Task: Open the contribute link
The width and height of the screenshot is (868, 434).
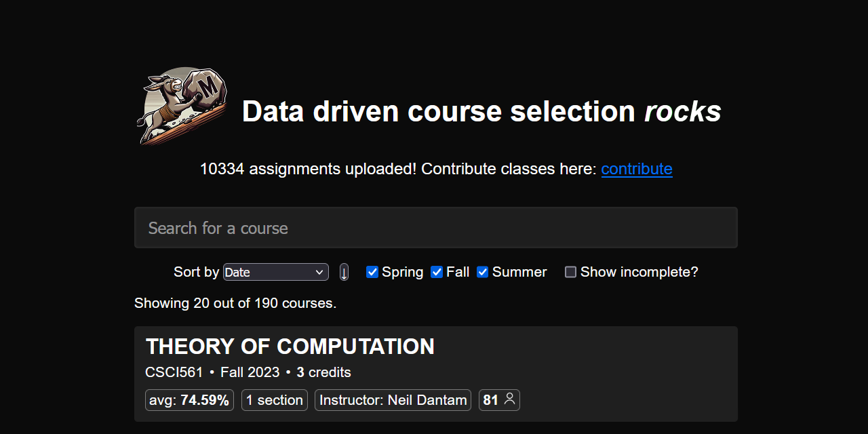Action: [637, 169]
